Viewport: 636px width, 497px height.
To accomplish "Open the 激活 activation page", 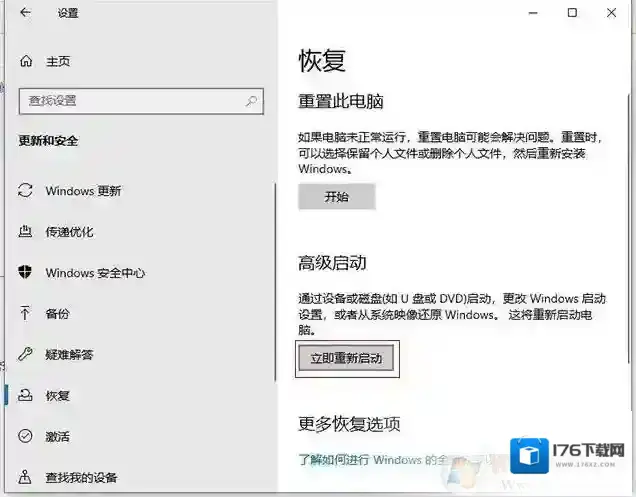I will tap(57, 437).
